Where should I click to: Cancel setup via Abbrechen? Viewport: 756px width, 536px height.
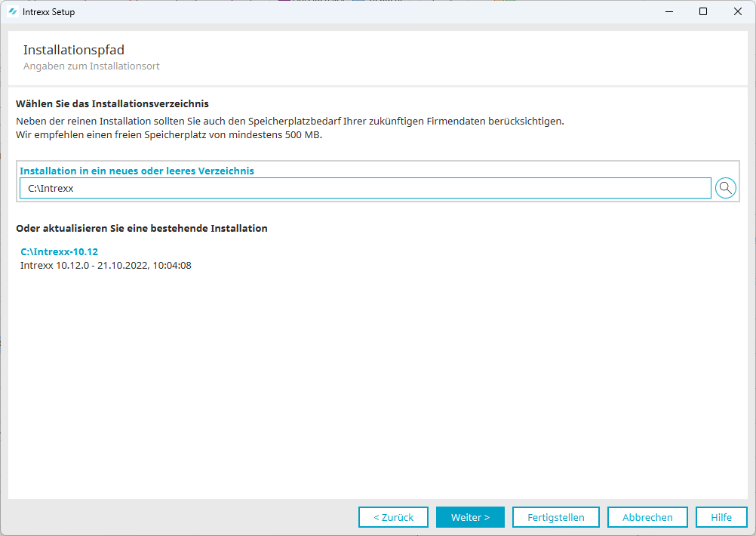pyautogui.click(x=647, y=517)
